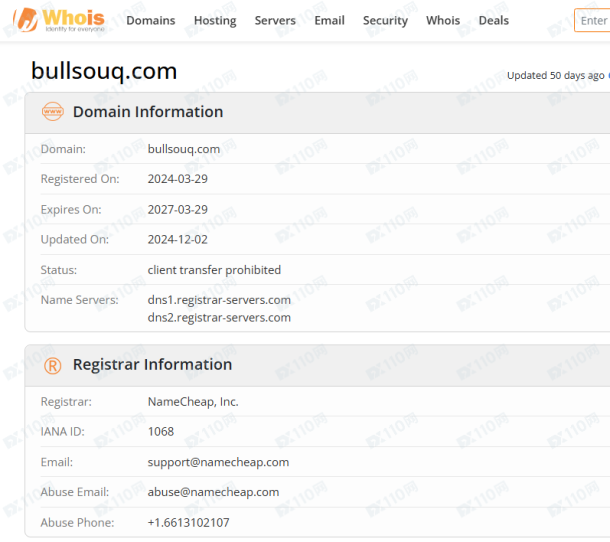Image resolution: width=610 pixels, height=542 pixels.
Task: Open the Domains menu
Action: click(x=151, y=20)
